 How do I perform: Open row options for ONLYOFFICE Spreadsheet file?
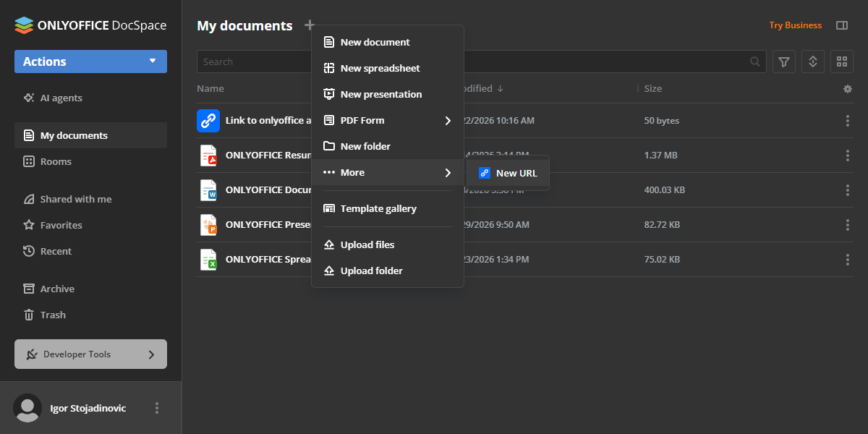coord(848,260)
